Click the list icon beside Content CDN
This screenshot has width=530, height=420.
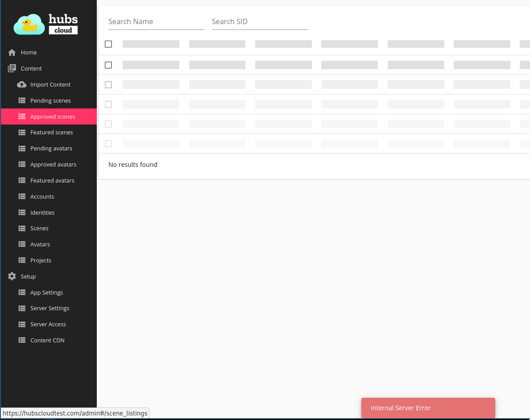[x=22, y=340]
